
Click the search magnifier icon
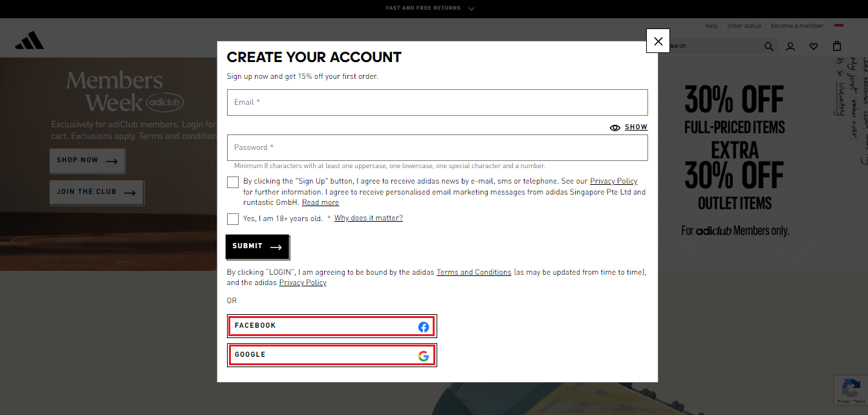pos(769,46)
